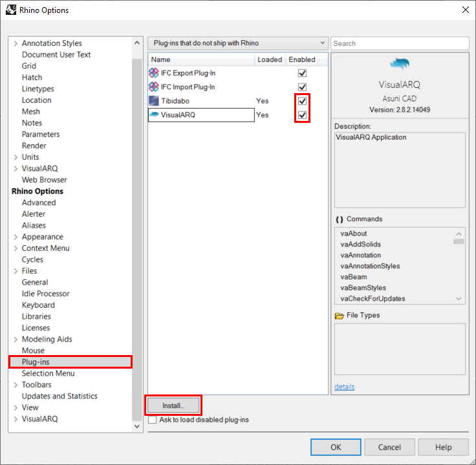Open the Cycles options page
Viewport: 476px width, 465px height.
click(x=32, y=259)
